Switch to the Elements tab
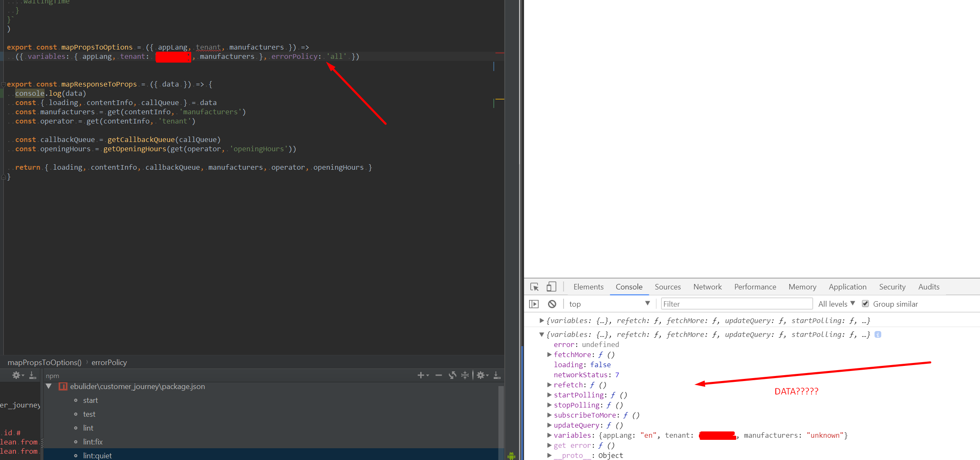The height and width of the screenshot is (460, 980). coord(588,287)
